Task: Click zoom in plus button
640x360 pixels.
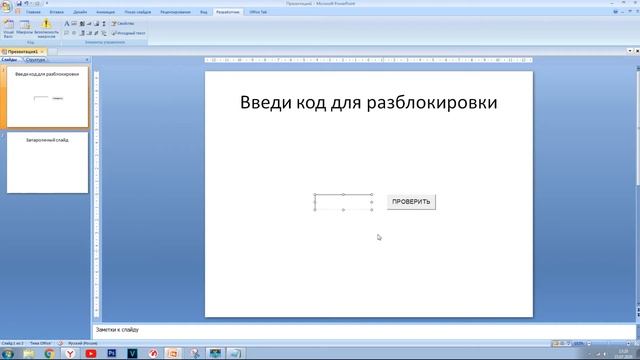Action: point(629,344)
